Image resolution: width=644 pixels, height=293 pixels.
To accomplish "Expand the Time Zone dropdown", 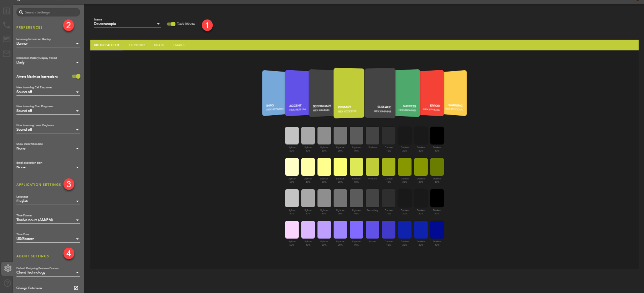I will pos(48,239).
